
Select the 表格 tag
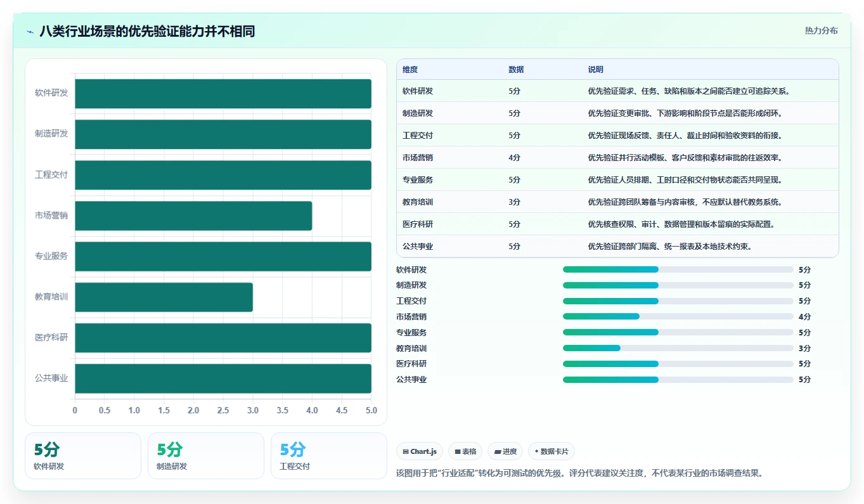[465, 451]
